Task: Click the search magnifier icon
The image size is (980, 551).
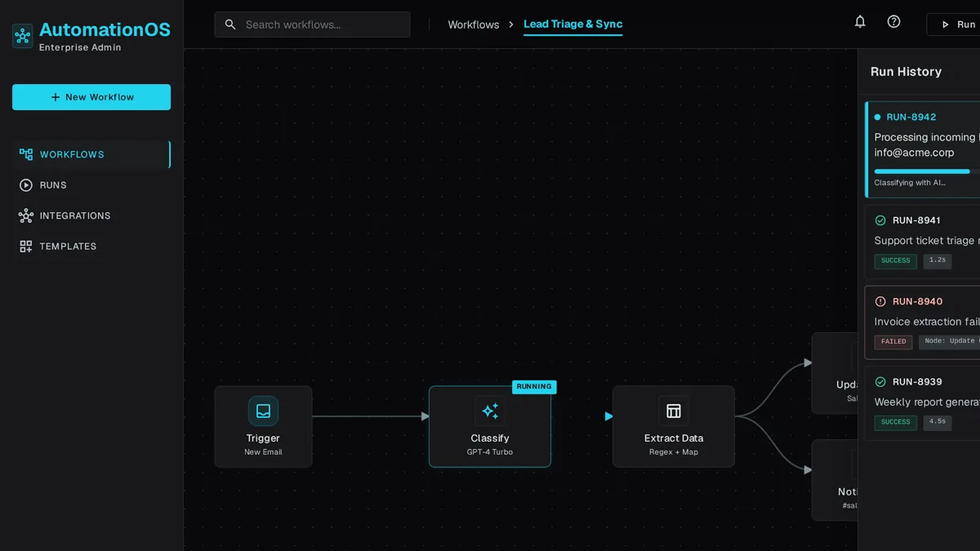Action: (230, 24)
